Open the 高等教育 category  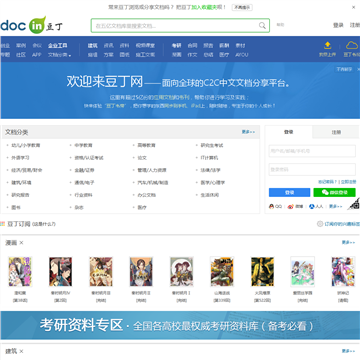(146, 145)
